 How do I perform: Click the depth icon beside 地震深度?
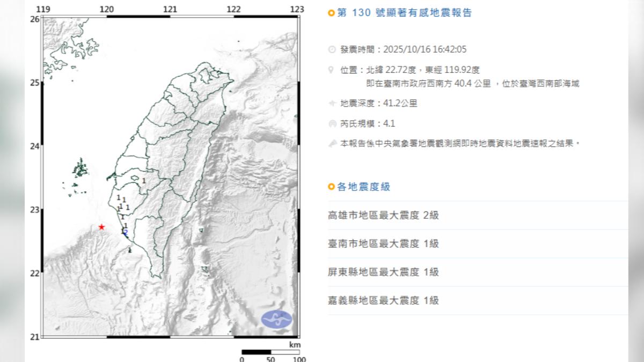pos(332,104)
